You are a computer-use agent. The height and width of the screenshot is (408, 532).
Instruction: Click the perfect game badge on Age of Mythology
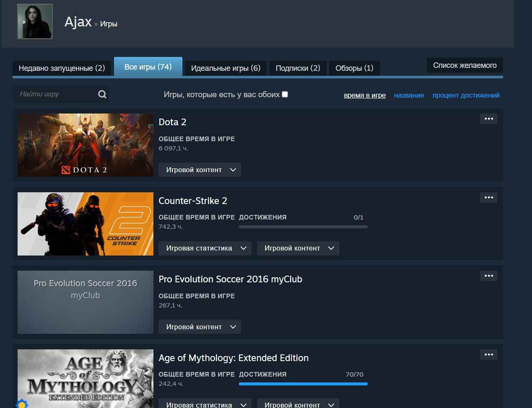[x=22, y=404]
